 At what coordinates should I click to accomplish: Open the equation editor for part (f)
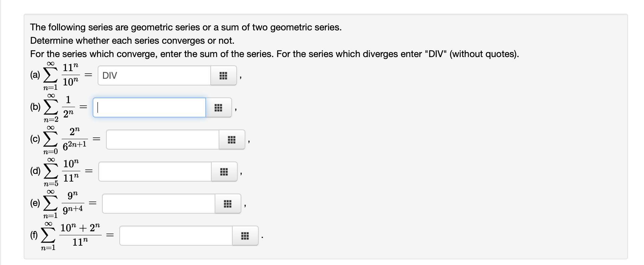[x=245, y=236]
